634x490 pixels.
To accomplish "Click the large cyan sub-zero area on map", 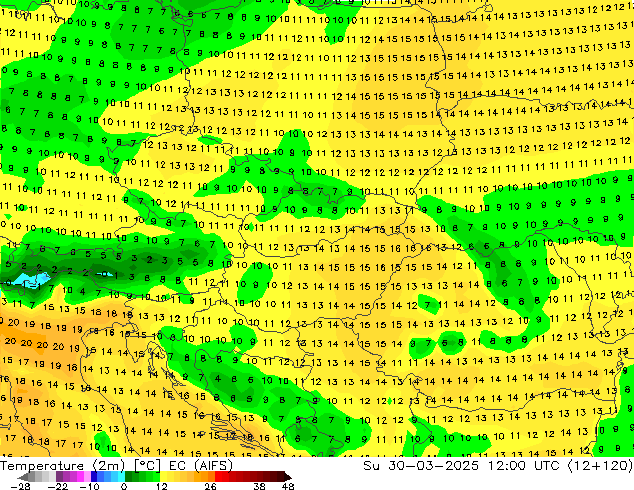I will (x=30, y=279).
